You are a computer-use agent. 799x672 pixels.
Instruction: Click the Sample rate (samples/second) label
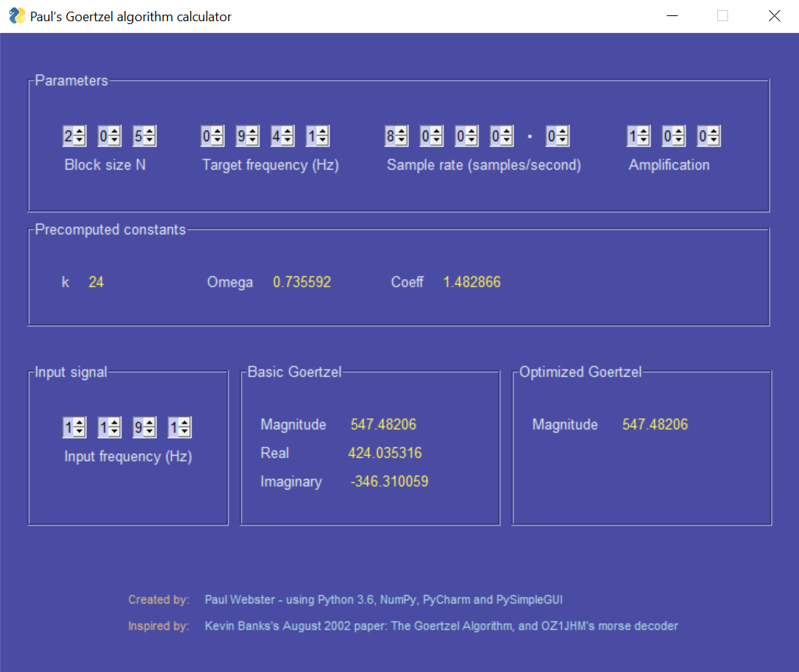(483, 165)
